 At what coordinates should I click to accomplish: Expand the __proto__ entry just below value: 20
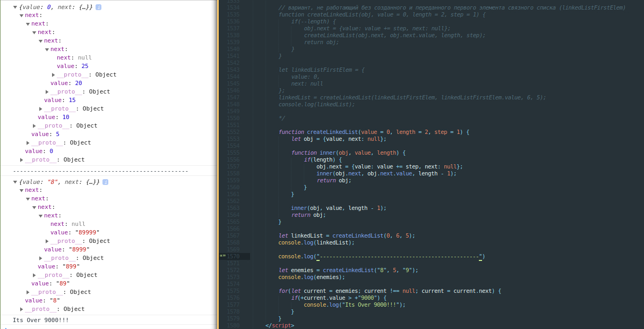coord(47,92)
